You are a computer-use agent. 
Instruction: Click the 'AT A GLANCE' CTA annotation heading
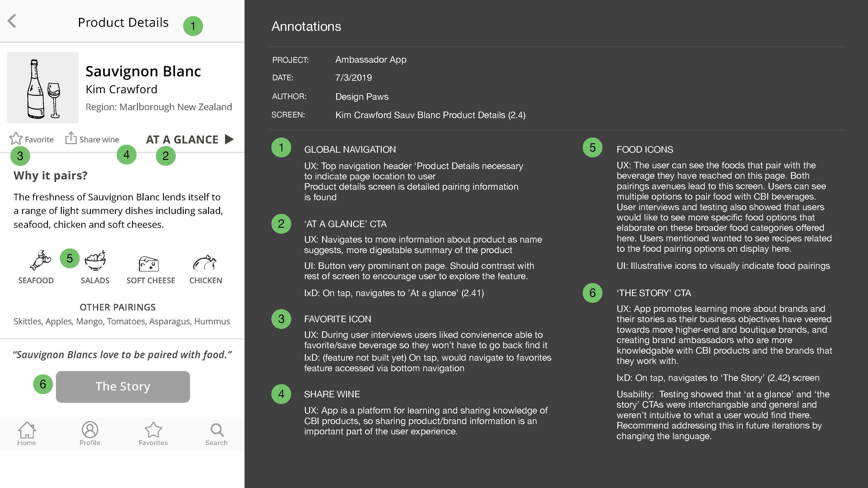coord(345,224)
